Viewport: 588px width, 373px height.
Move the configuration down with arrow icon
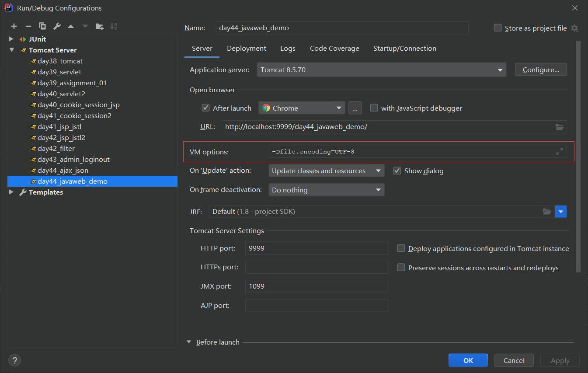[85, 26]
